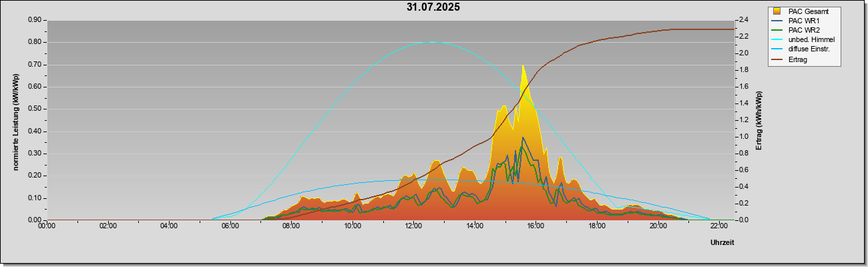Click the chart title 31.07.2025
This screenshot has height=267, width=868.
pos(433,7)
